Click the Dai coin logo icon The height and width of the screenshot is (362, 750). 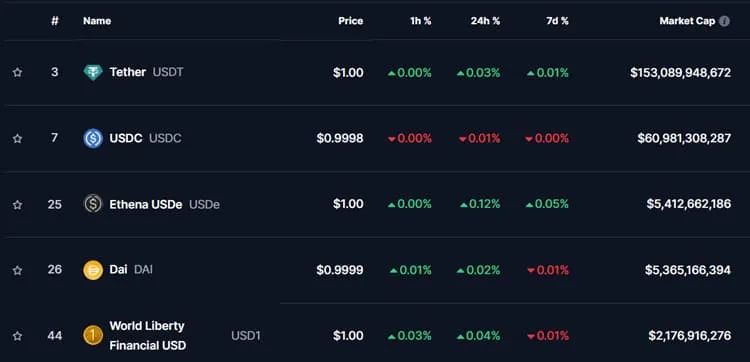93,270
